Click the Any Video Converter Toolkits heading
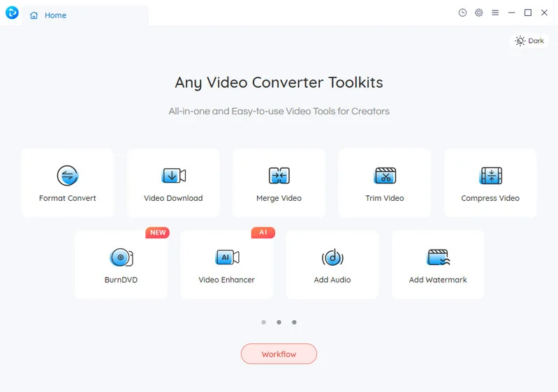The height and width of the screenshot is (392, 558). pos(279,83)
